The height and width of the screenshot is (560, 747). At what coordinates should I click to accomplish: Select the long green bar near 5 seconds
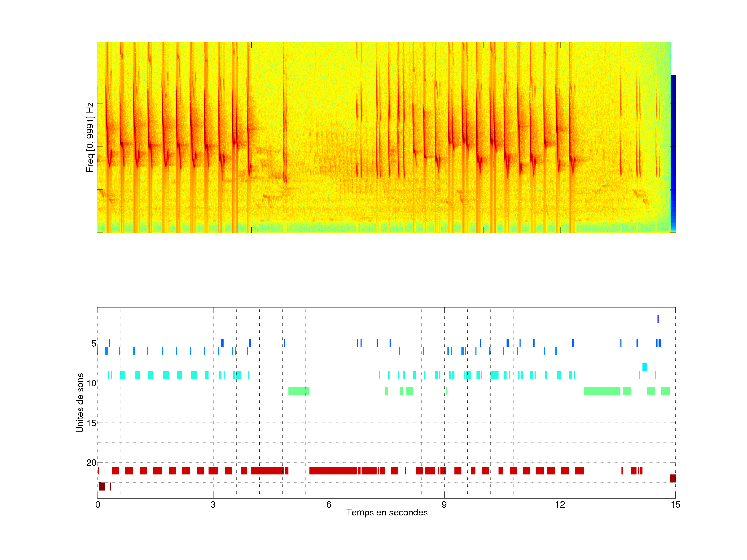[299, 391]
